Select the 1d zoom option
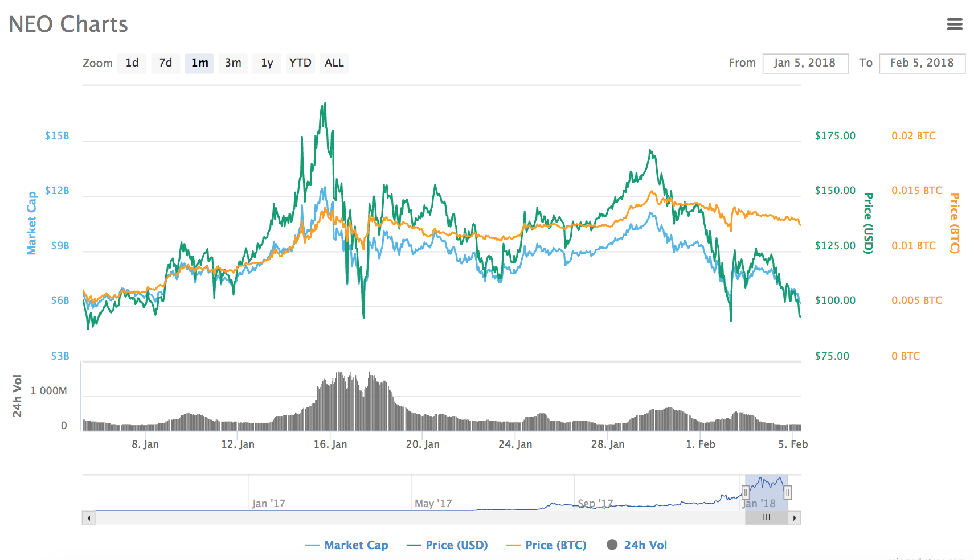Image resolution: width=974 pixels, height=560 pixels. (132, 63)
